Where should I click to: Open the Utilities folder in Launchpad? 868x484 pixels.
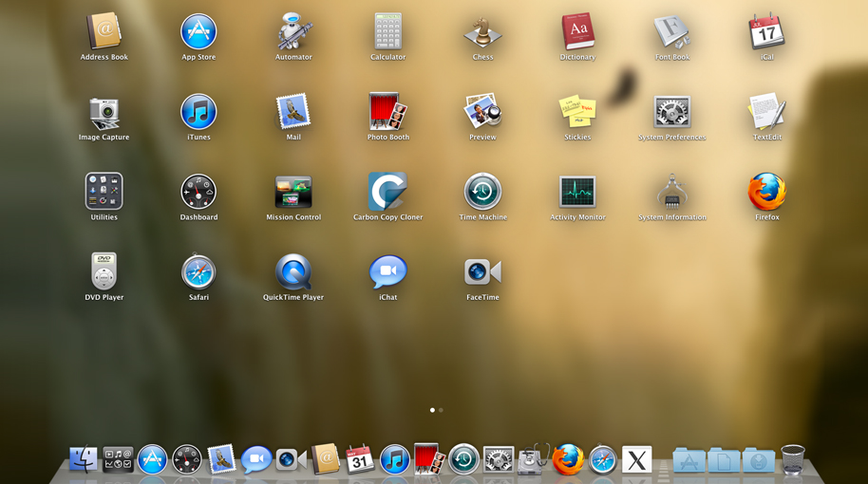pyautogui.click(x=104, y=192)
